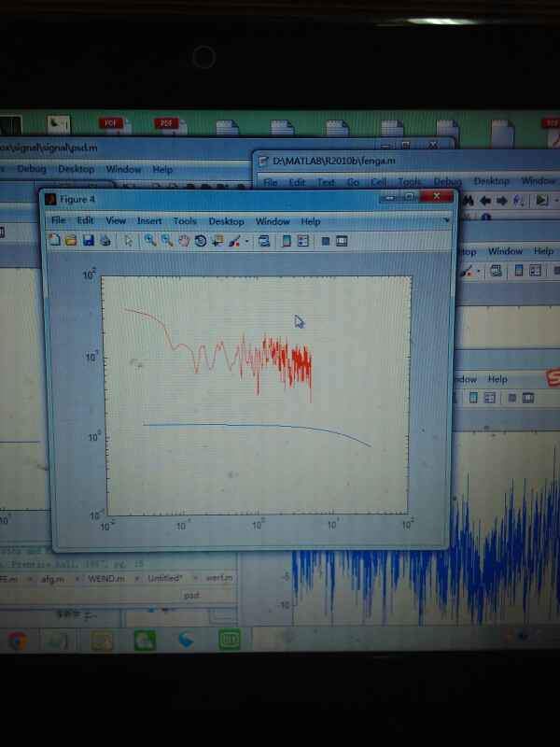Viewport: 560px width, 747px height.
Task: Click Link Plot icon in middle background figure
Action: click(496, 271)
